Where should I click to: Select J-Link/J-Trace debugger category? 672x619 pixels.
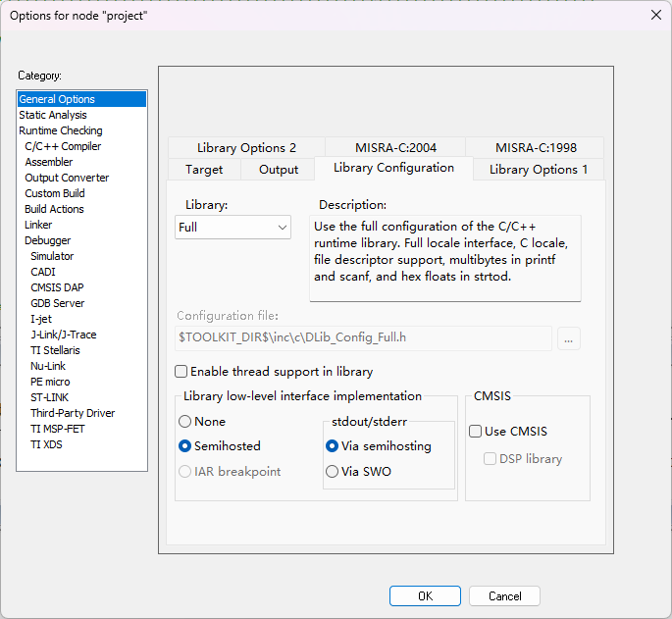pos(64,335)
